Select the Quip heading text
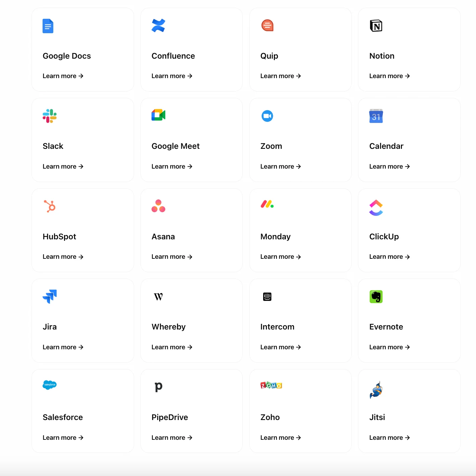The height and width of the screenshot is (476, 476). (269, 56)
